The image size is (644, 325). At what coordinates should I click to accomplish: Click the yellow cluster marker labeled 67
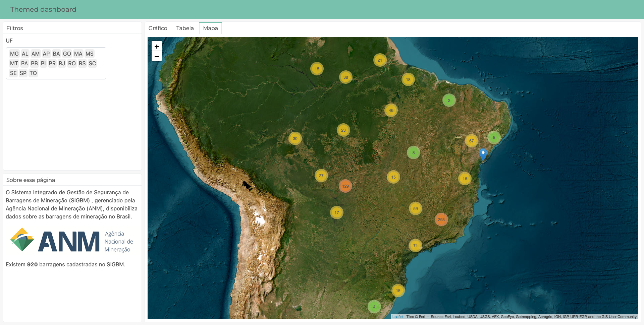[471, 141]
